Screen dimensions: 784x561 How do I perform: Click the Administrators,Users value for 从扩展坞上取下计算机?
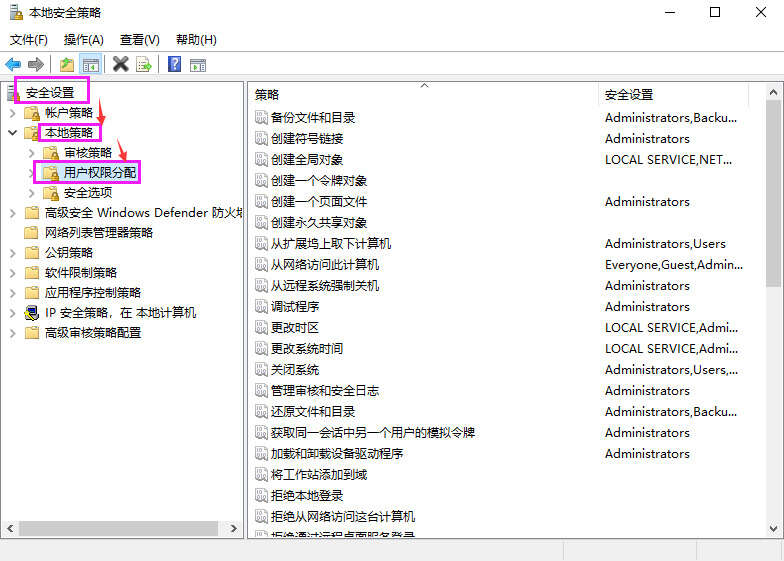click(665, 244)
